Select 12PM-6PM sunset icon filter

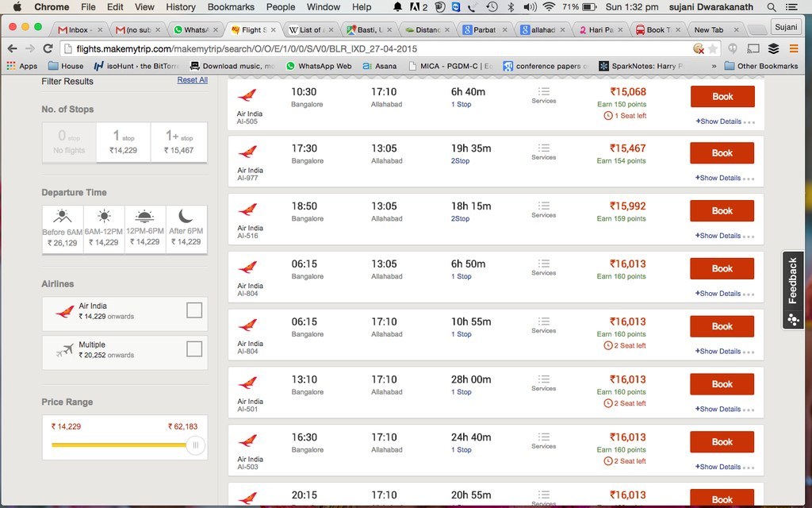(144, 216)
